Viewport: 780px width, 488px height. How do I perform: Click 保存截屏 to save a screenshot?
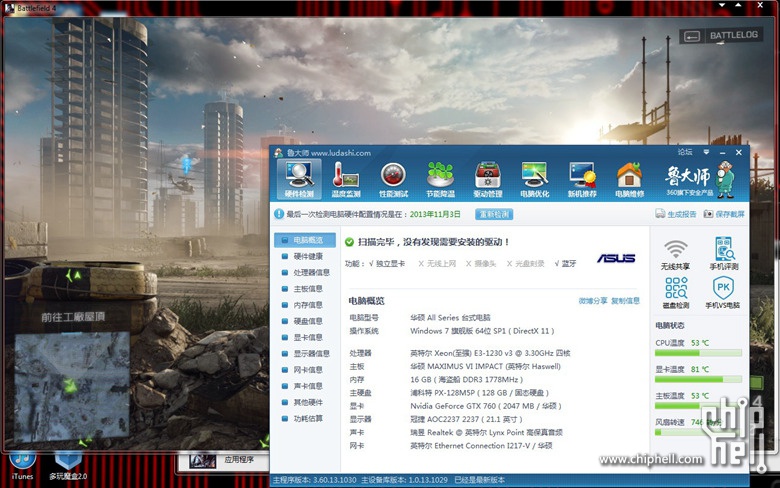point(724,214)
